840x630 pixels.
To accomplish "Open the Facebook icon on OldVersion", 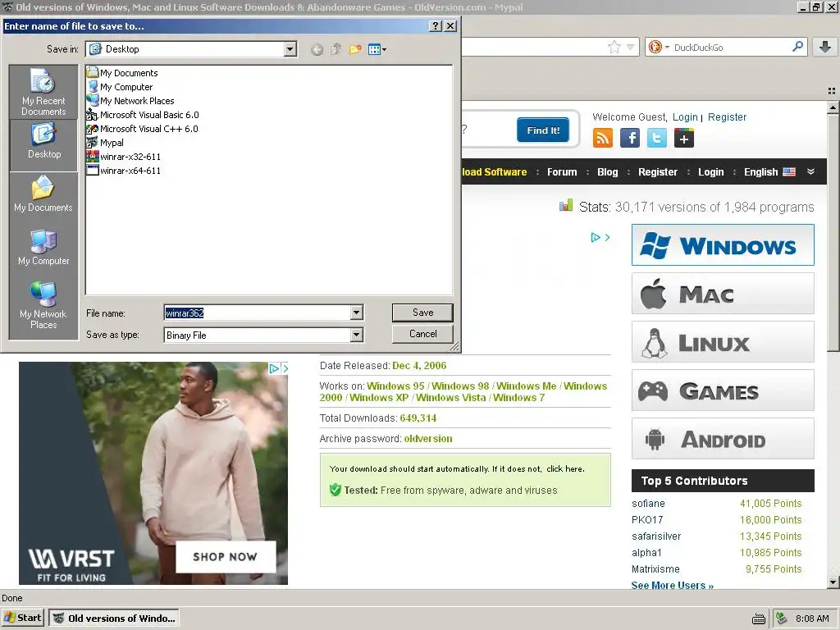I will (x=630, y=138).
